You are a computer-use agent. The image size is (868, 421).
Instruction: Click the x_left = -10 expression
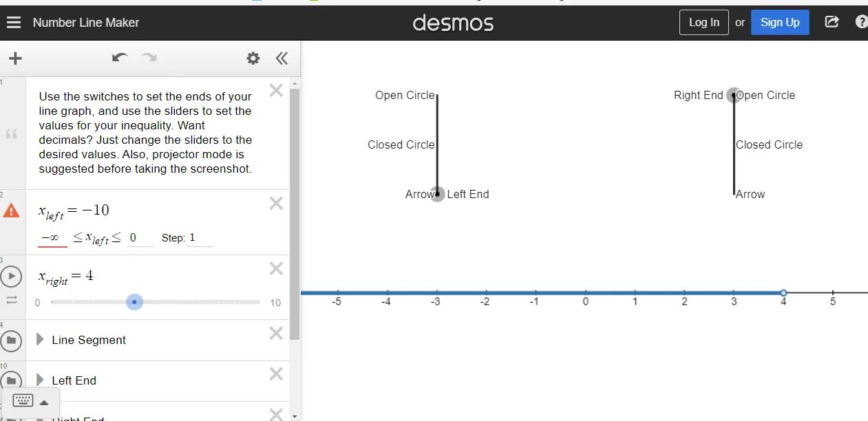click(74, 211)
